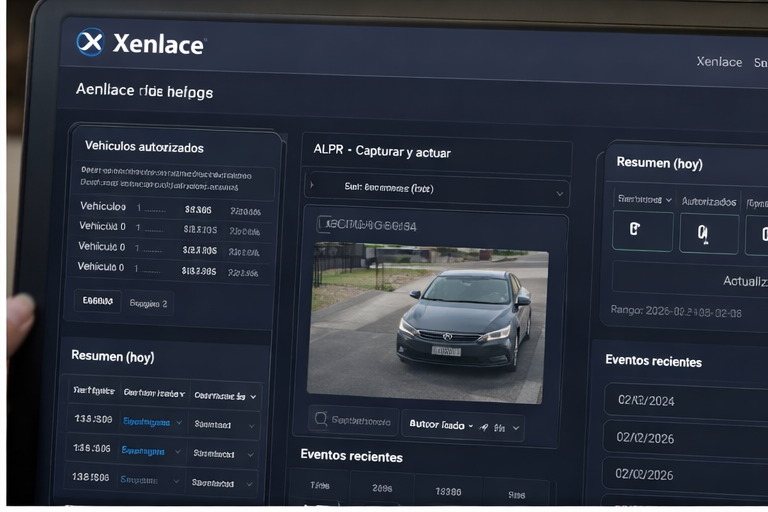Open the Xenlace item in the top navigation
The width and height of the screenshot is (768, 512).
719,62
